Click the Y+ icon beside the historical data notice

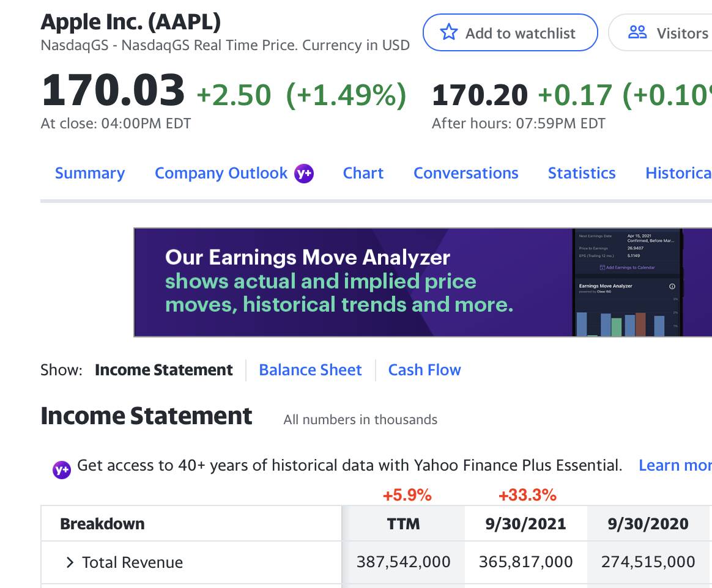[61, 469]
